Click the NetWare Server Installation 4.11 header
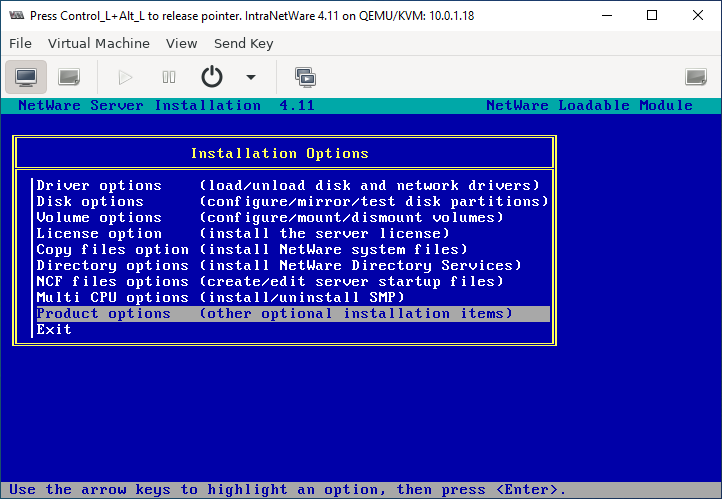722x499 pixels. coord(166,105)
